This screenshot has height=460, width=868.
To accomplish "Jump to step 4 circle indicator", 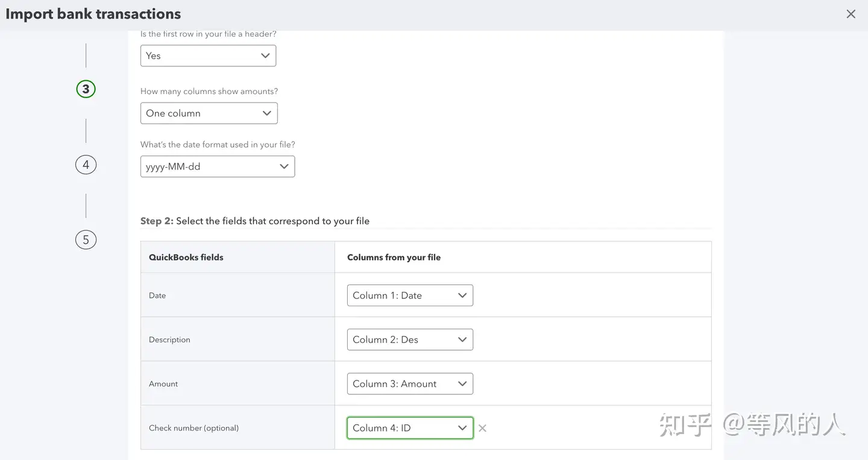I will (86, 165).
